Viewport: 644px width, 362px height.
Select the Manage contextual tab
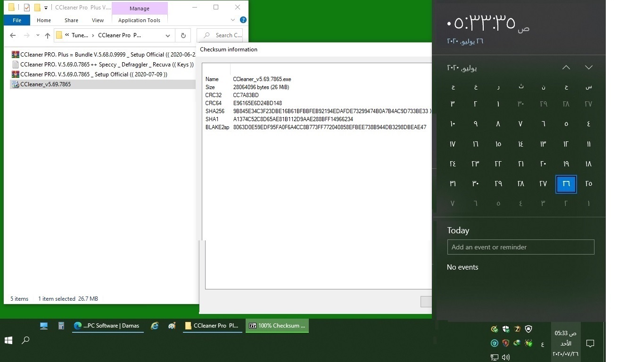(x=140, y=8)
